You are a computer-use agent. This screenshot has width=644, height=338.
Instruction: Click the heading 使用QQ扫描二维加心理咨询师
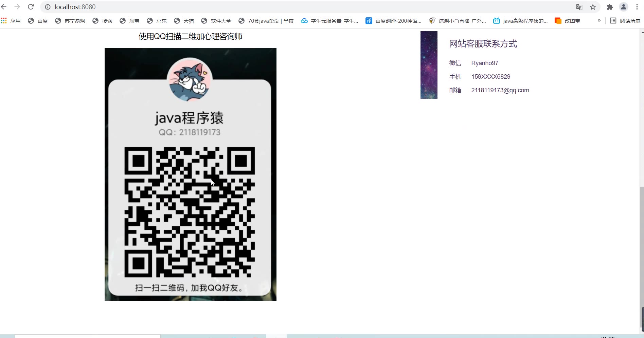pos(191,36)
